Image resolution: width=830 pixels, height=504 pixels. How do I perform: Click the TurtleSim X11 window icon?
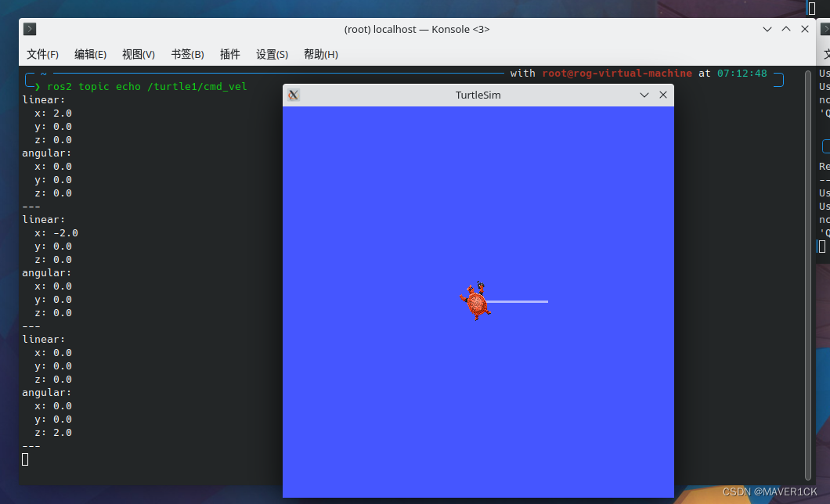294,95
